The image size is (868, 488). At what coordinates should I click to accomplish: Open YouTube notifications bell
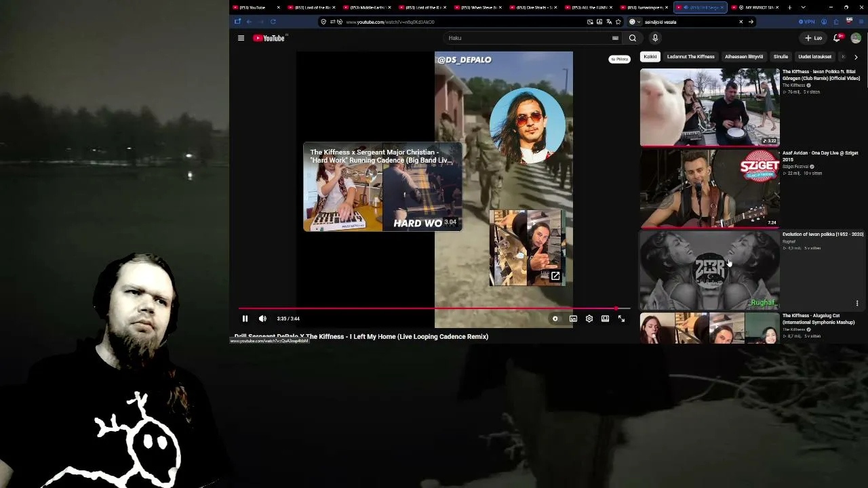tap(837, 38)
